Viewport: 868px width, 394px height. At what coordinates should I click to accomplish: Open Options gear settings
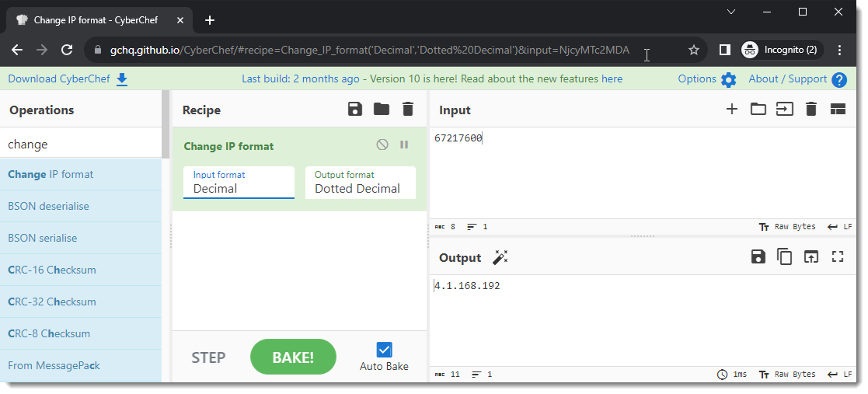(707, 79)
